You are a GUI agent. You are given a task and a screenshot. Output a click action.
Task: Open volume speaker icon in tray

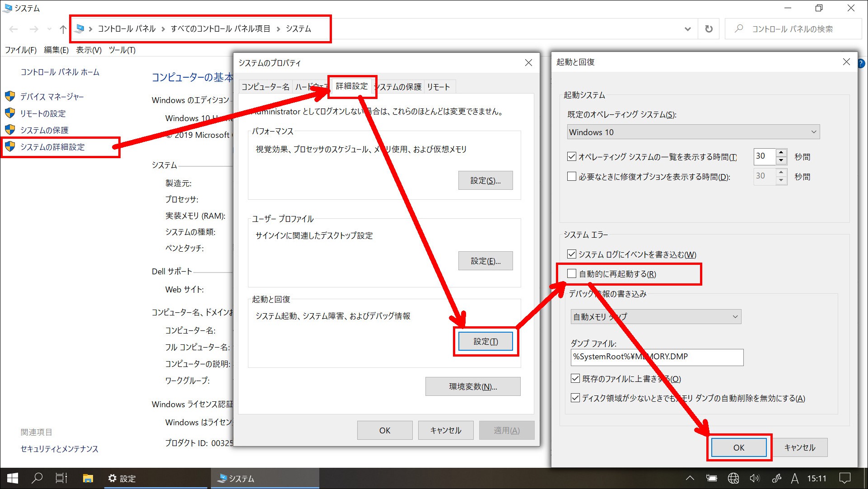[x=754, y=478]
